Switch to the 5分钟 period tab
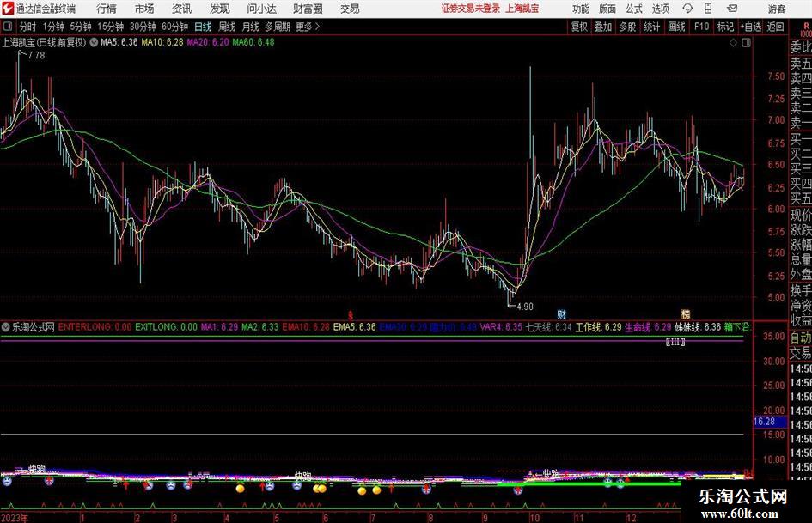812x523 pixels. pos(81,27)
